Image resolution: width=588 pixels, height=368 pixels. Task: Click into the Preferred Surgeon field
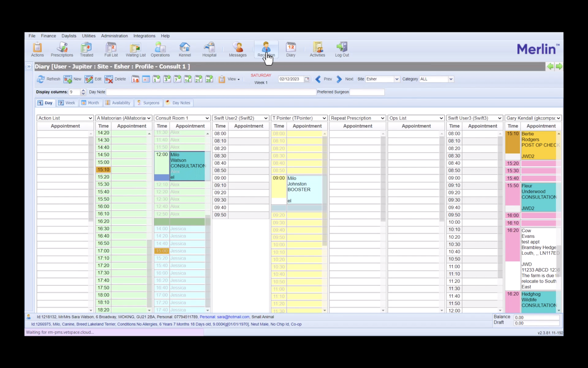pos(367,92)
